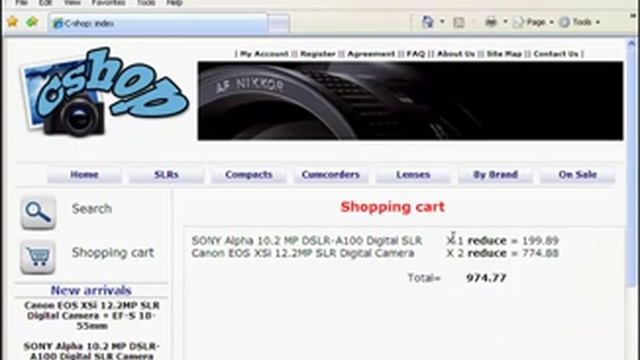The width and height of the screenshot is (640, 360).
Task: Click the Canon EOS XSi 12.2MP cart item
Action: point(303,253)
